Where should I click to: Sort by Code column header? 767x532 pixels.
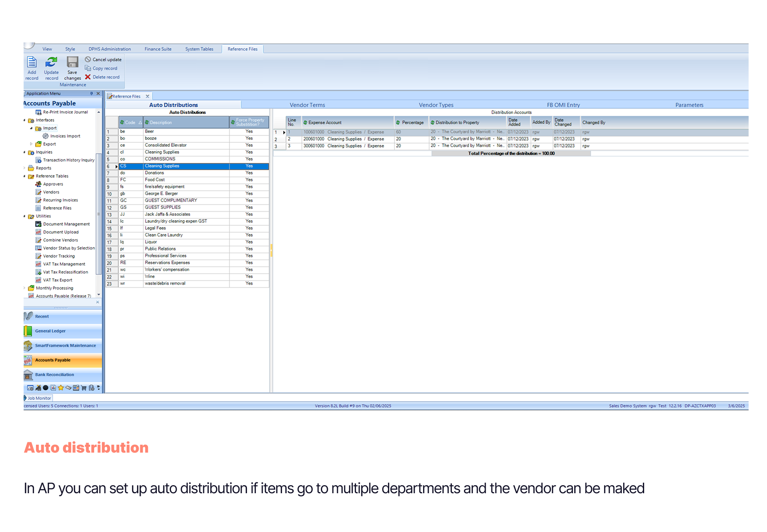pos(131,122)
